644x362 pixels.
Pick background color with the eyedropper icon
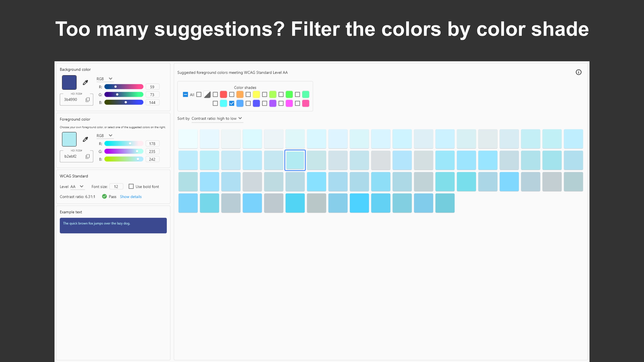(x=85, y=82)
